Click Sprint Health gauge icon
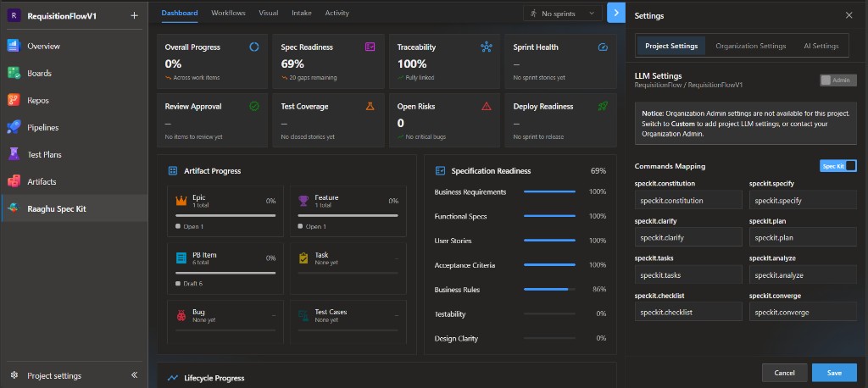The height and width of the screenshot is (388, 868). click(603, 47)
